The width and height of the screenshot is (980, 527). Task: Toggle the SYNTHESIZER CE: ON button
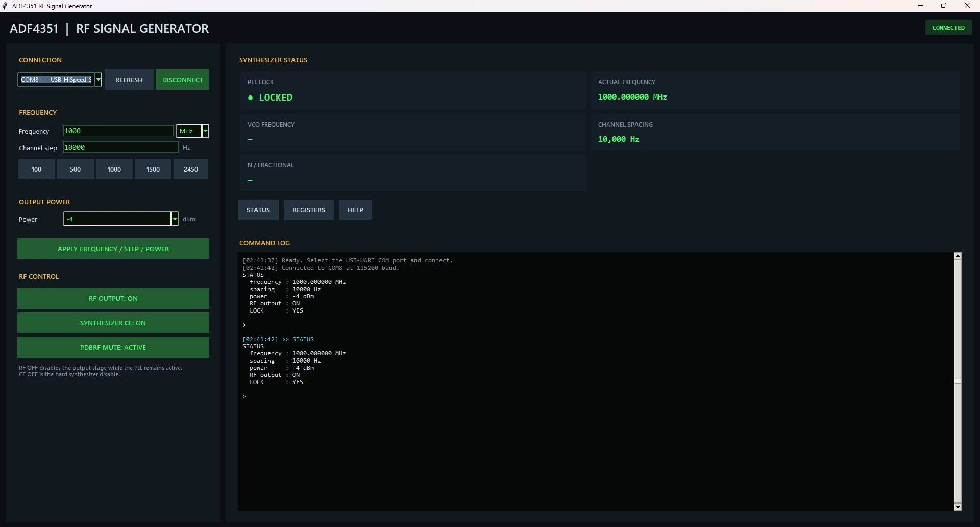(113, 323)
